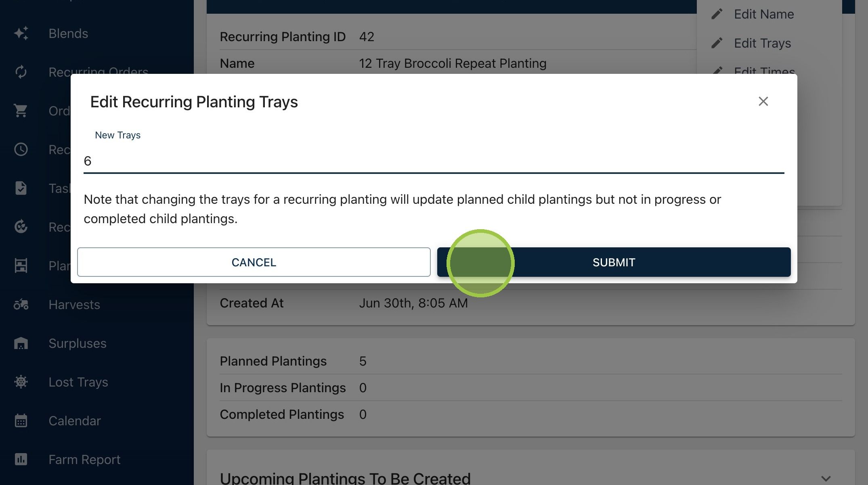The image size is (868, 485).
Task: Submit the new tray count
Action: coord(614,262)
